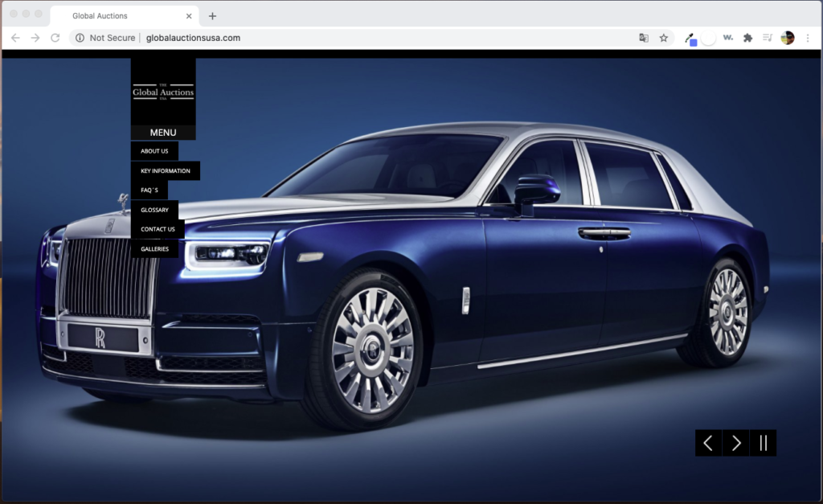Open the Galleries section
823x504 pixels.
click(154, 249)
